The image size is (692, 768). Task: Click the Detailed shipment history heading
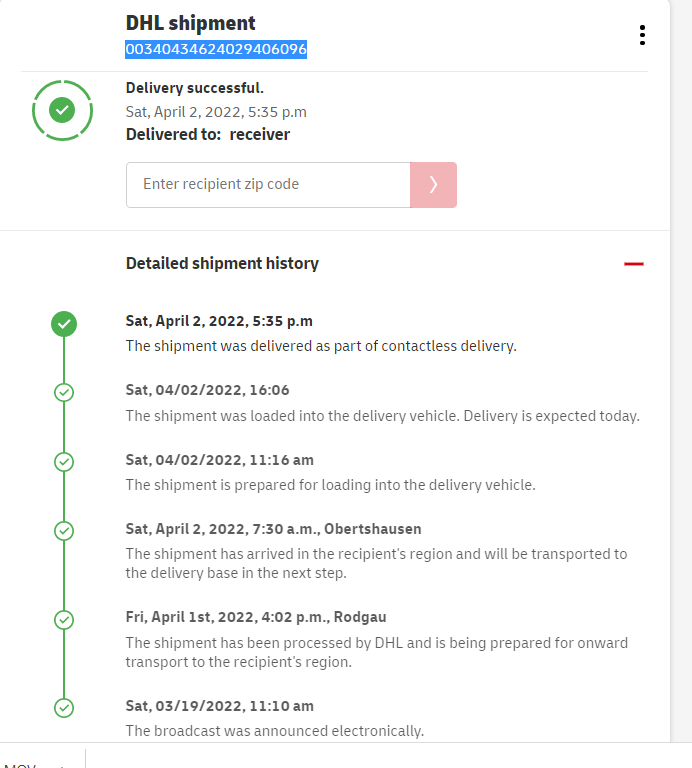coord(222,264)
